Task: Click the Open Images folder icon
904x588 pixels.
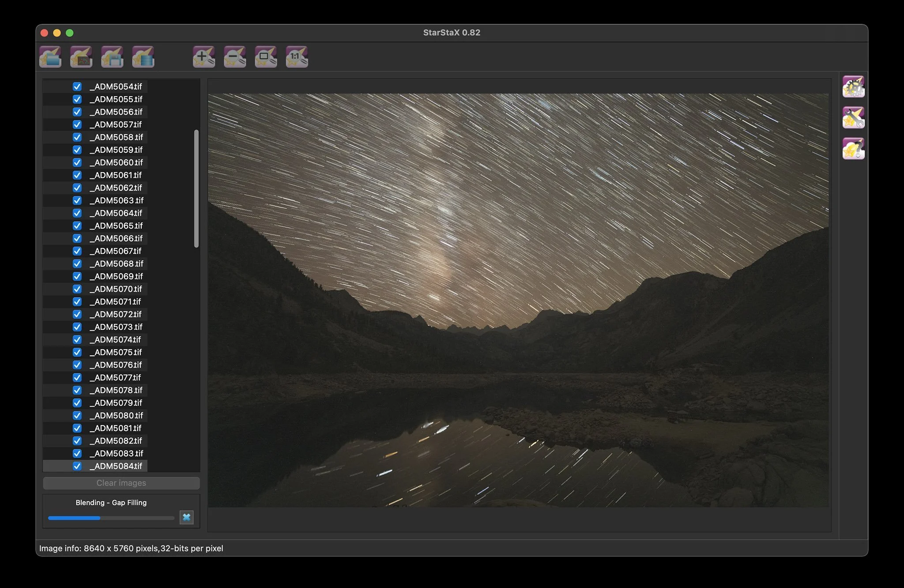Action: click(50, 57)
